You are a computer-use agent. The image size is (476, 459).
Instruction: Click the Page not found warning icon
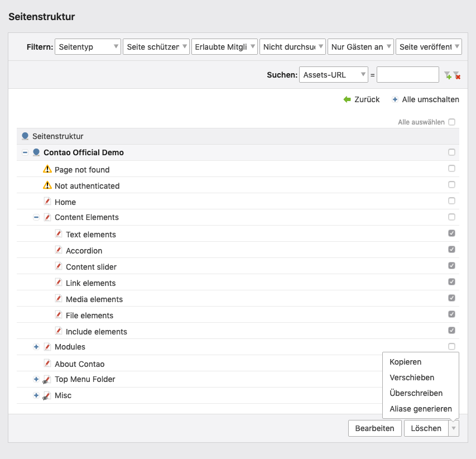[x=47, y=169]
